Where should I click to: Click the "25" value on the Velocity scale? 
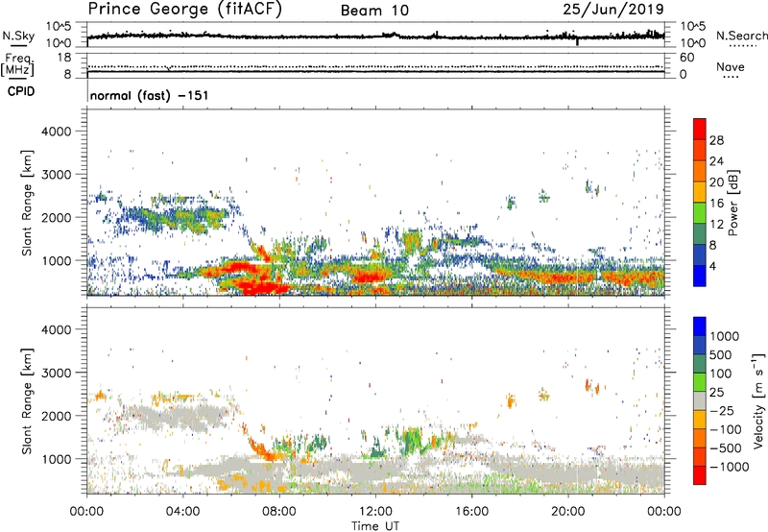[x=716, y=393]
